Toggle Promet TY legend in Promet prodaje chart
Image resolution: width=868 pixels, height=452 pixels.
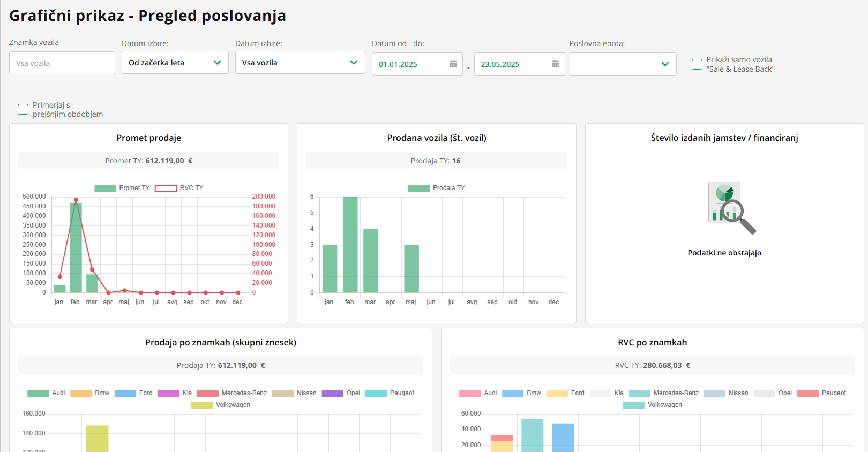point(122,188)
